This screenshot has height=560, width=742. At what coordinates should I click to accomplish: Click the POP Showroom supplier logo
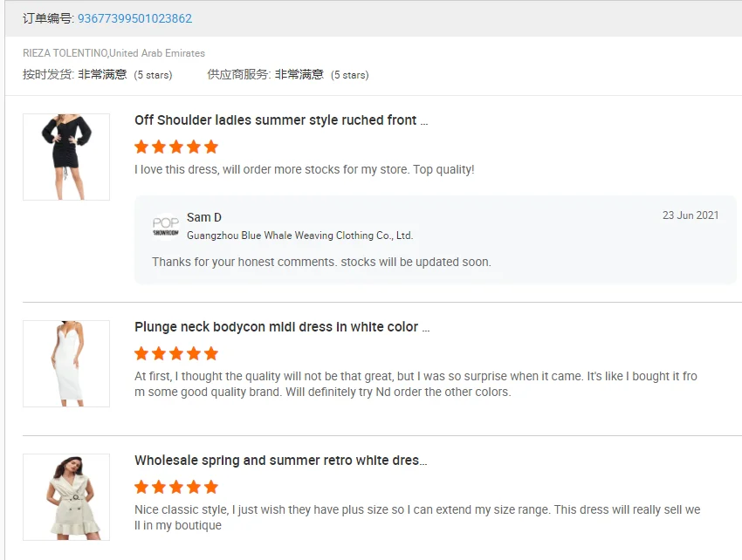pyautogui.click(x=166, y=226)
